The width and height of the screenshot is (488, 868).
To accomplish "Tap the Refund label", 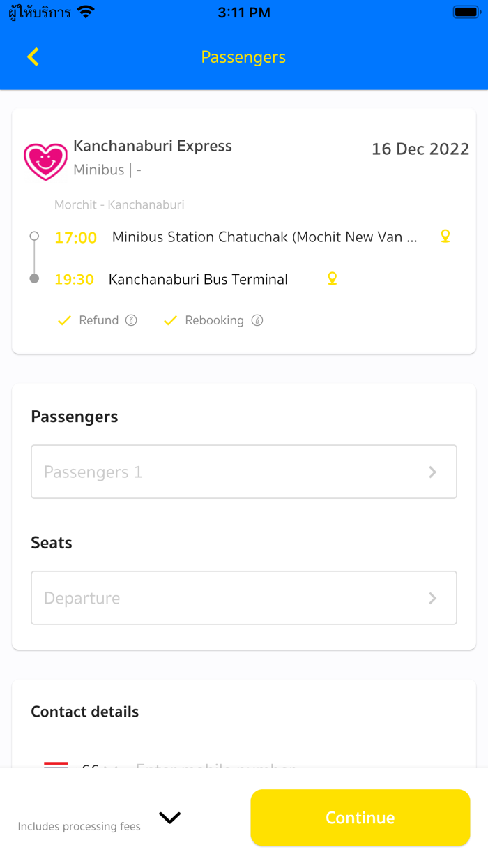I will [x=98, y=320].
